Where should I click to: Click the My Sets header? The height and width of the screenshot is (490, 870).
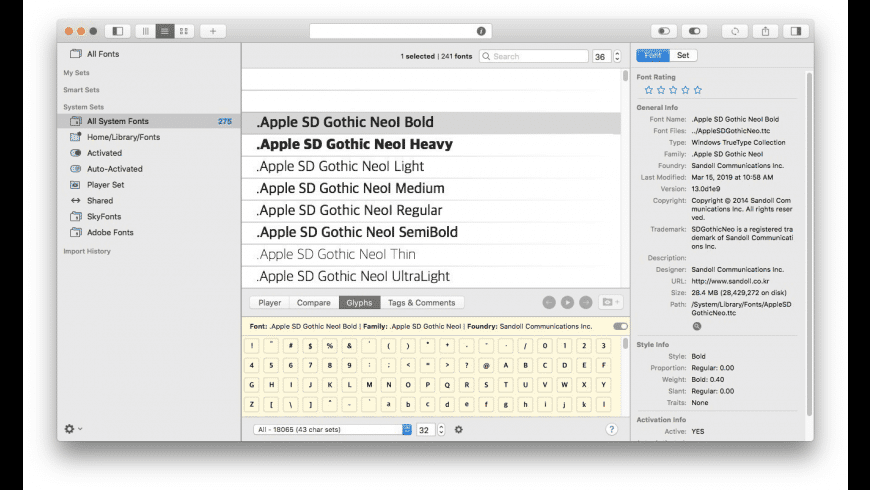76,73
